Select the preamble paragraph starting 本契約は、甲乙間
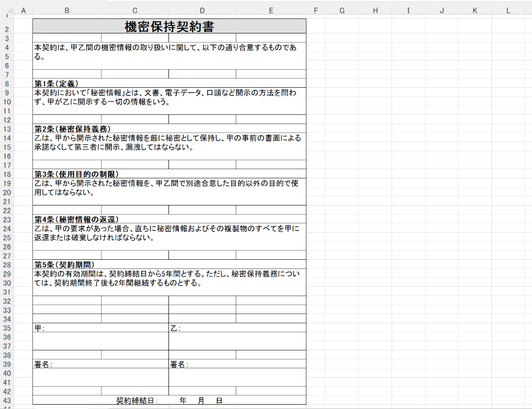This screenshot has height=409, width=532. [x=169, y=52]
